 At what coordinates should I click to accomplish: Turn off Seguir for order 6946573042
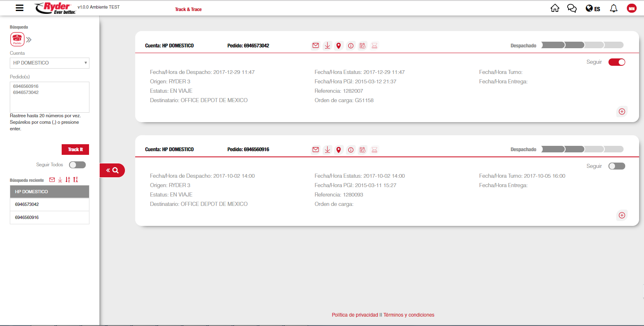tap(617, 62)
